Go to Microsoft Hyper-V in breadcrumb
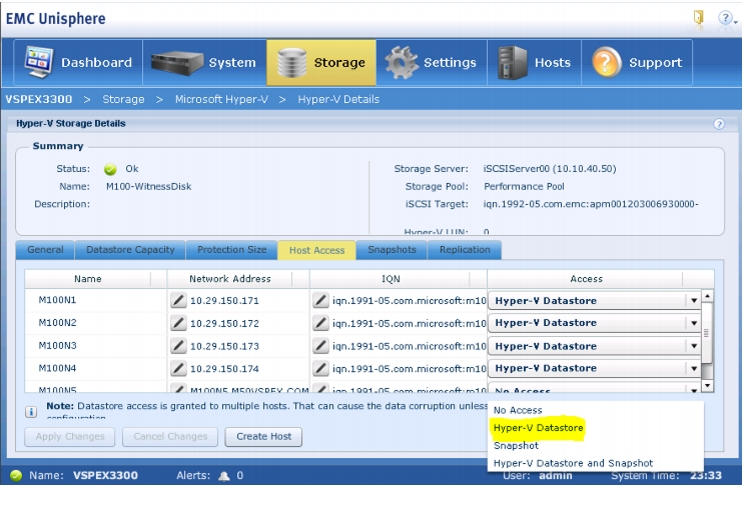Screen dimensions: 743x509 [x=221, y=100]
